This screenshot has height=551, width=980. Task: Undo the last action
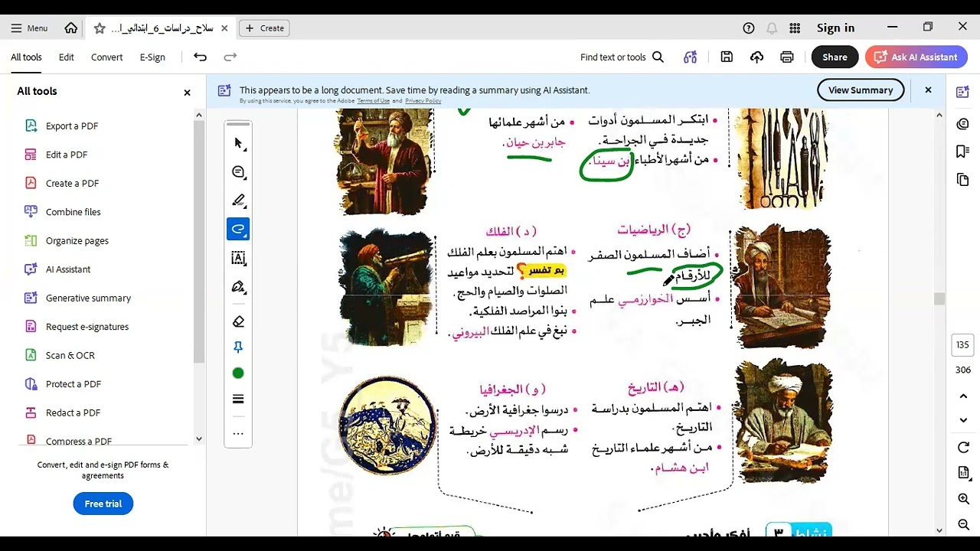click(x=200, y=57)
